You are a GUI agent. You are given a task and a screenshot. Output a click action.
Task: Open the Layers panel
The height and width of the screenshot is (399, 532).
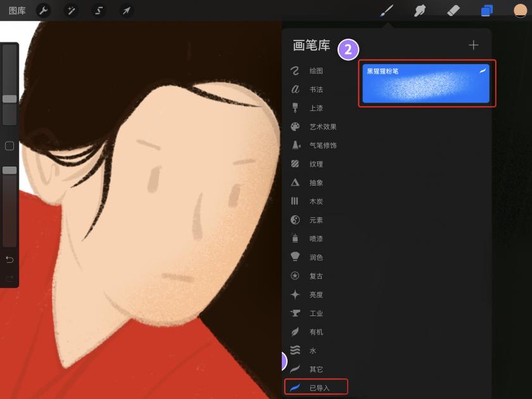[x=486, y=11]
